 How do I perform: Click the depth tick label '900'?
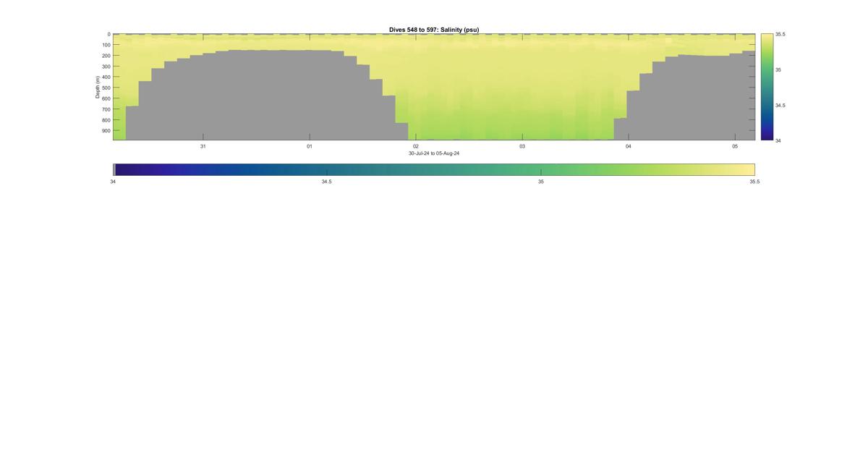pos(106,131)
